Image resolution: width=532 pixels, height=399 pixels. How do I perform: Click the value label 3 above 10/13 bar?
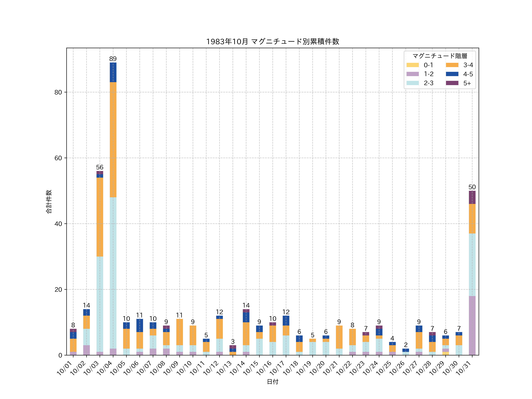click(x=233, y=342)
